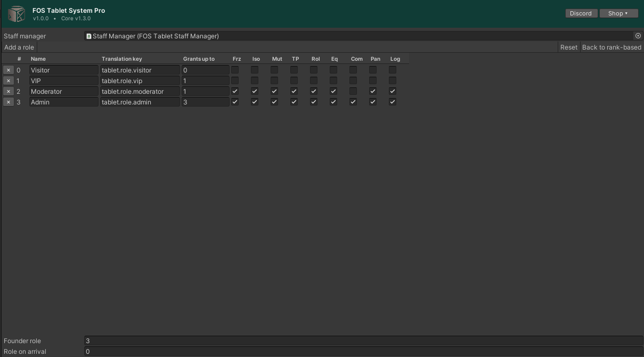Viewport: 644px width, 357px height.
Task: Edit Grants up to value for Visitor
Action: (x=206, y=70)
